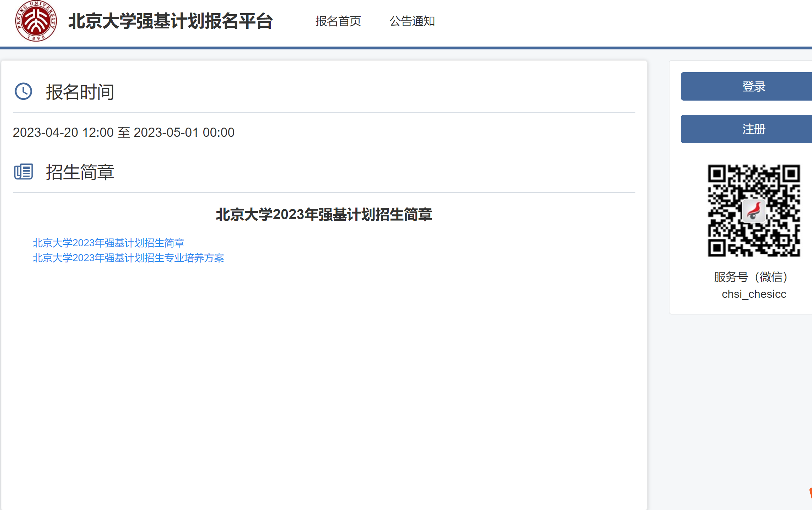
Task: Open the 报名首页 navigation tab
Action: tap(338, 21)
